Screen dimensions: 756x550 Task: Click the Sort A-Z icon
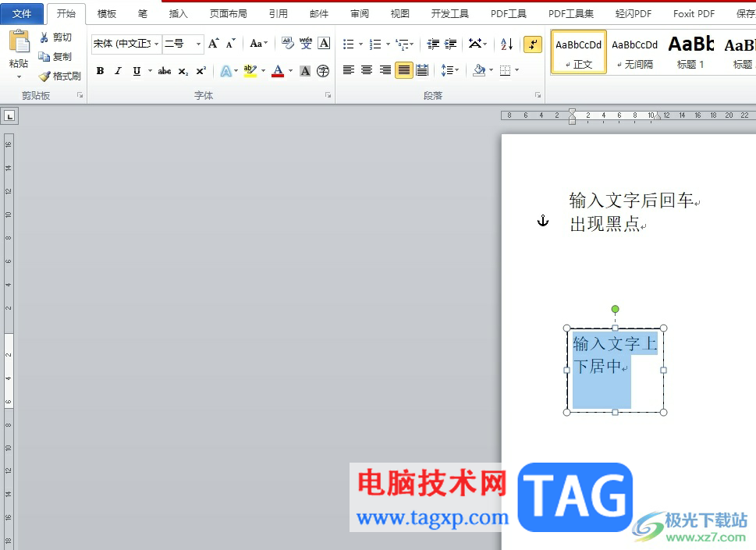[506, 44]
